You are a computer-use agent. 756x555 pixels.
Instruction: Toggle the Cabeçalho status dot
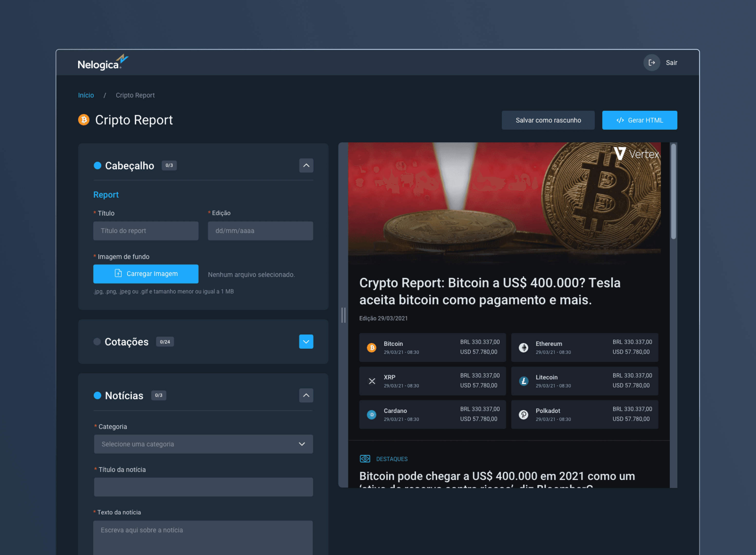pos(97,166)
